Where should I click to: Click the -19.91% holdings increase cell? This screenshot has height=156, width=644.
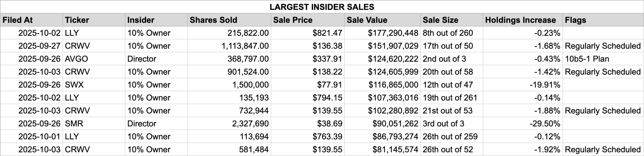(x=523, y=85)
